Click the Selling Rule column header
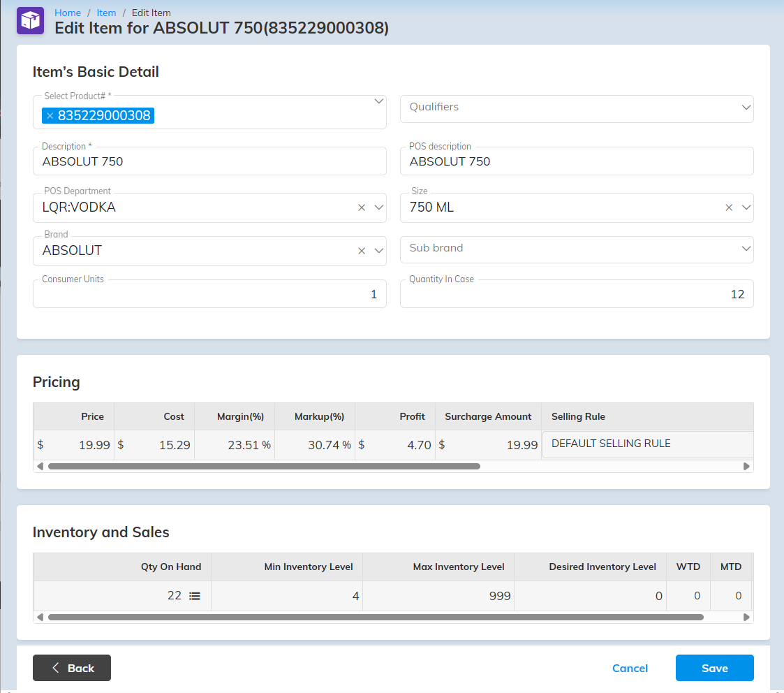Image resolution: width=784 pixels, height=693 pixels. tap(647, 416)
